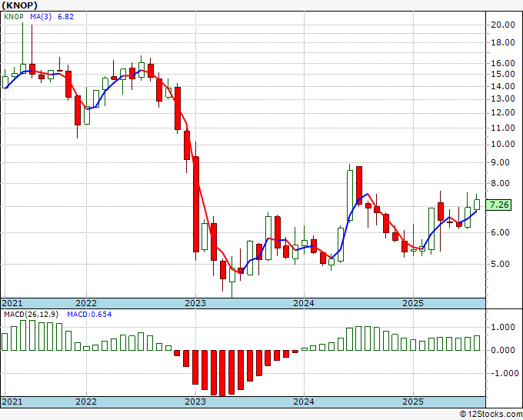Click the MA(3) indicator label
The image size is (523, 420).
41,16
